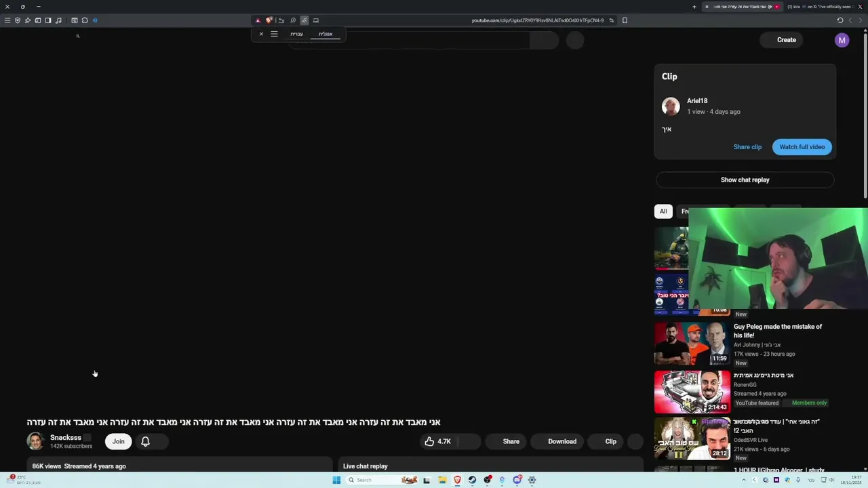The height and width of the screenshot is (488, 868).
Task: Open Guy Peleg made the mistake title
Action: [x=778, y=331]
